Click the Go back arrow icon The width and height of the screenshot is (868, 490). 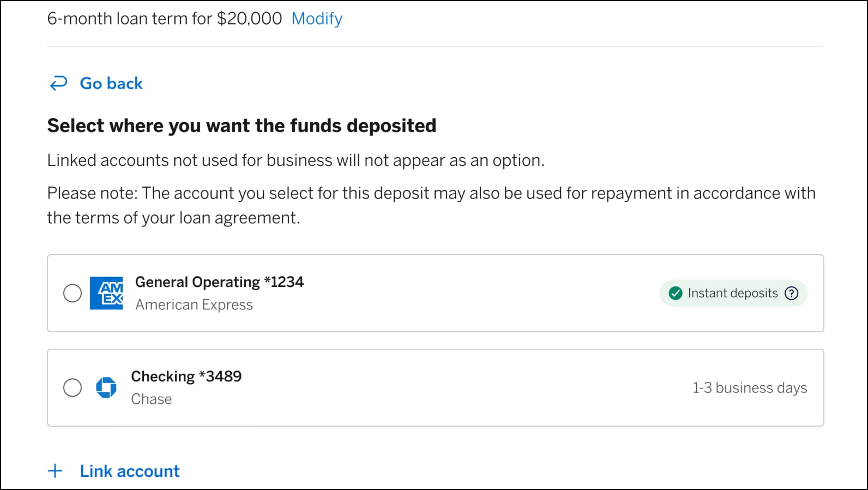(x=58, y=83)
